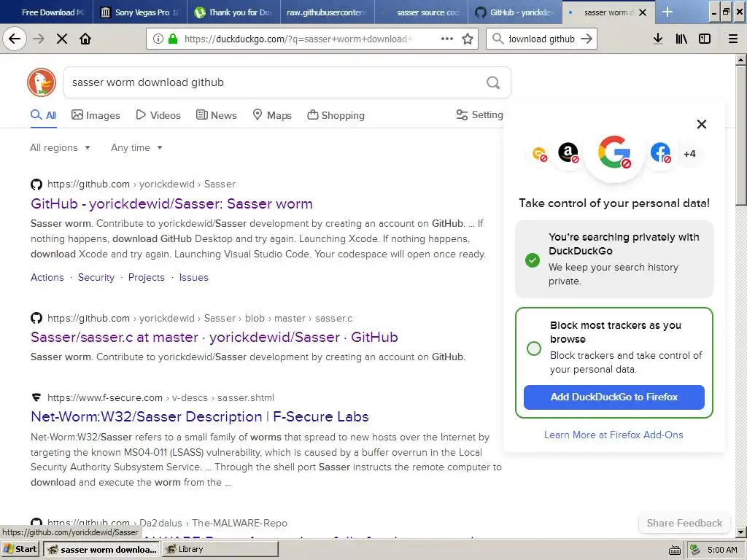Switch to GitHub - yorickdewid tab
The image size is (747, 560).
[515, 12]
